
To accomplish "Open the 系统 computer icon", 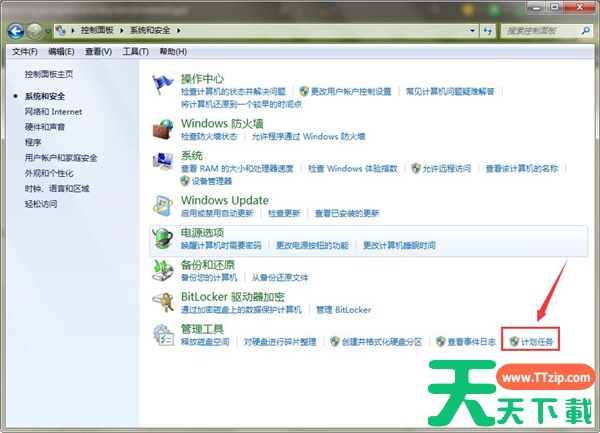I will tap(164, 162).
